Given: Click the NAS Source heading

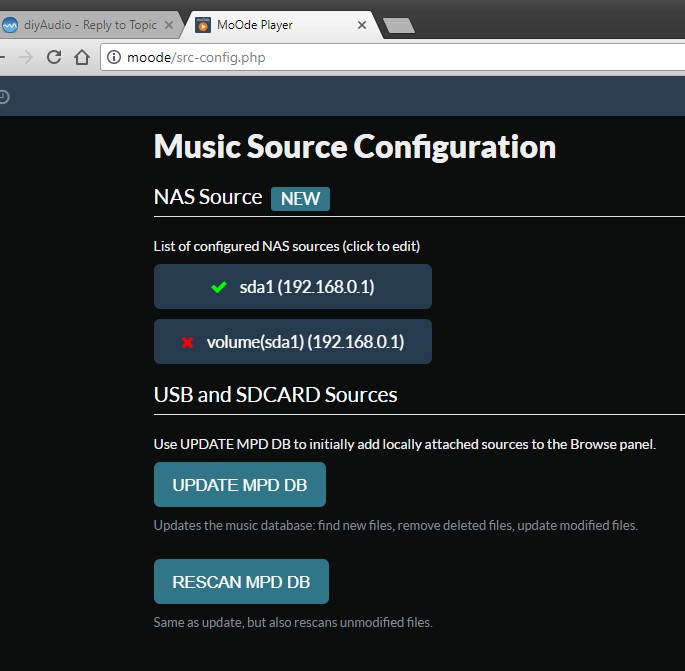Looking at the screenshot, I should (208, 197).
